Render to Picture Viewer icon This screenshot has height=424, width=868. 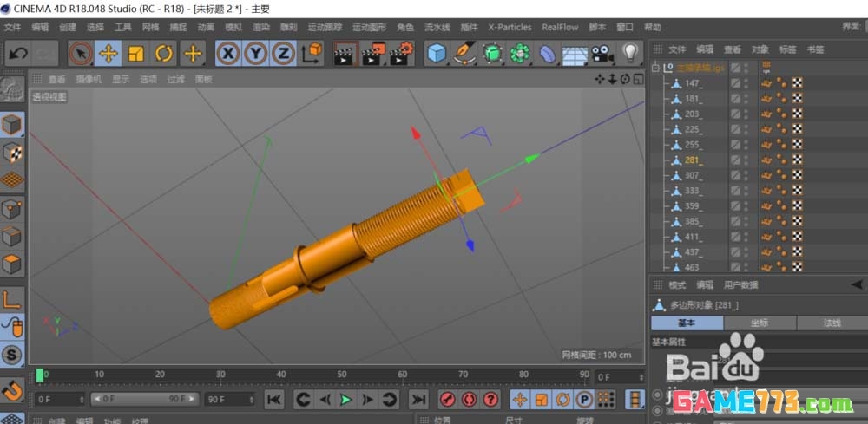click(373, 54)
